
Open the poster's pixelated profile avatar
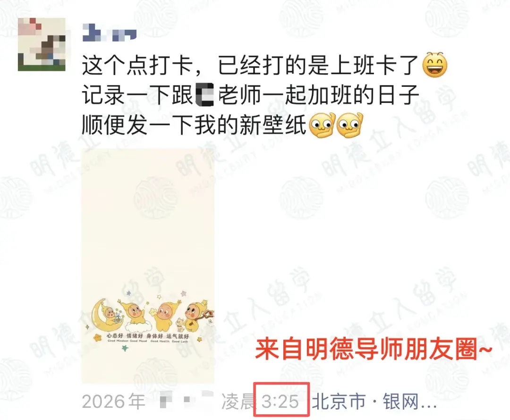(x=42, y=44)
